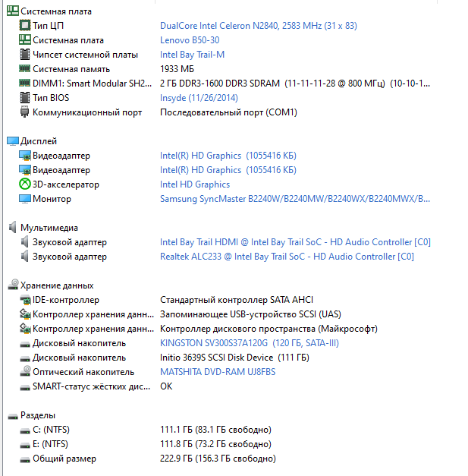Select the IDE-контроллер label

point(66,300)
